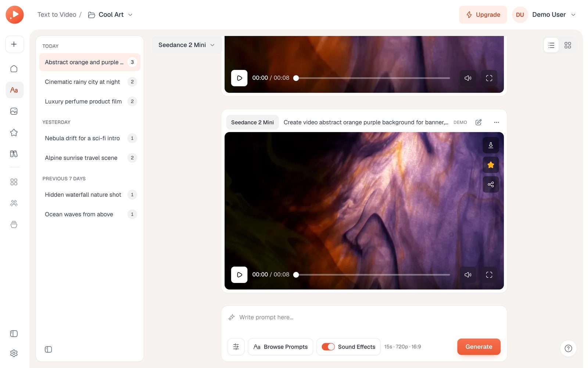This screenshot has width=588, height=368.
Task: Click the Browse Prompts button
Action: click(x=280, y=347)
